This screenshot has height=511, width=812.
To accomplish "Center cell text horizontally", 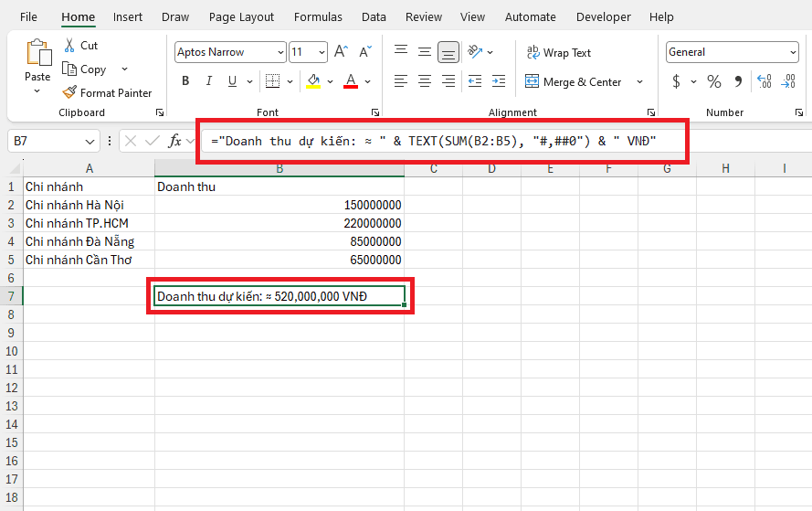I will [425, 81].
